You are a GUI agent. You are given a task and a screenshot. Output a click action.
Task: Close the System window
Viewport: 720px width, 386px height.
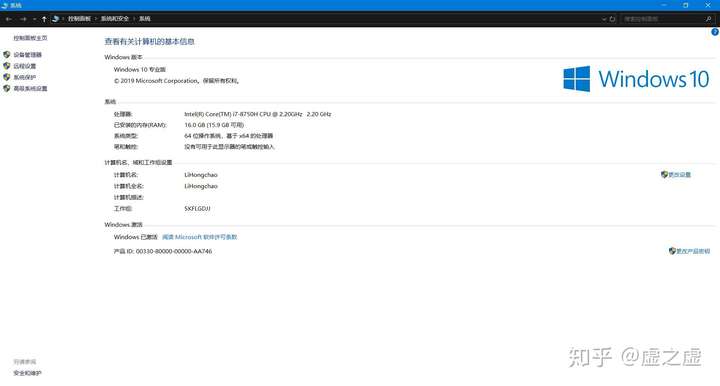click(x=708, y=5)
